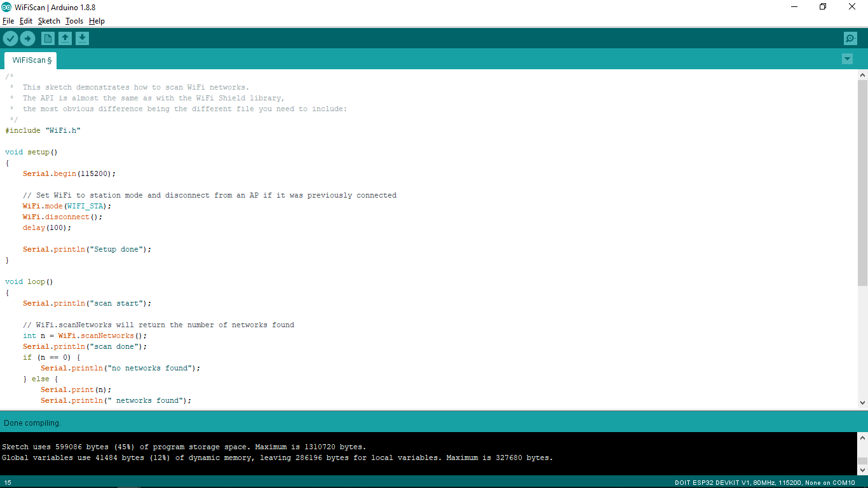Place cursor on 'Serial.begin(115200);' line
The image size is (868, 488).
[x=70, y=173]
